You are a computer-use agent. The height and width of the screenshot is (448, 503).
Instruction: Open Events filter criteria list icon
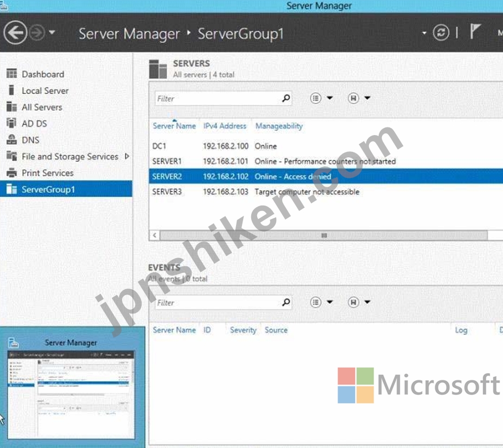pos(316,302)
